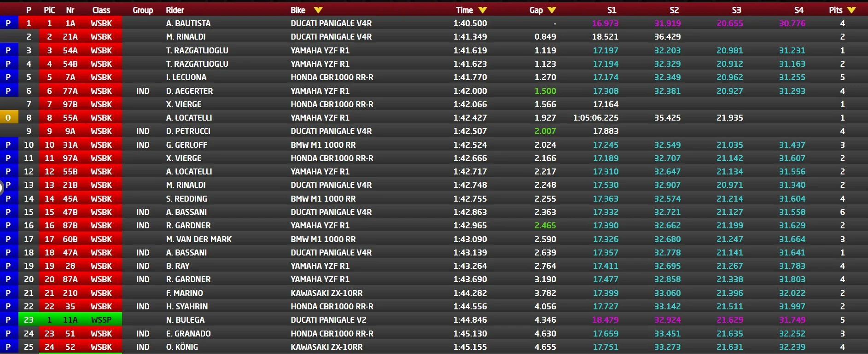Click the P status icon for I. Lecuona
Viewport: 868px width, 354px height.
click(x=8, y=77)
